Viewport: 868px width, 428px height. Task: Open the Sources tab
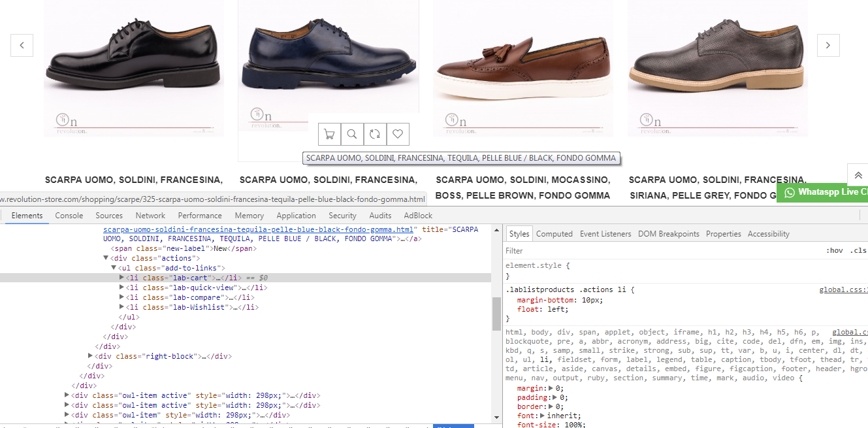[109, 216]
